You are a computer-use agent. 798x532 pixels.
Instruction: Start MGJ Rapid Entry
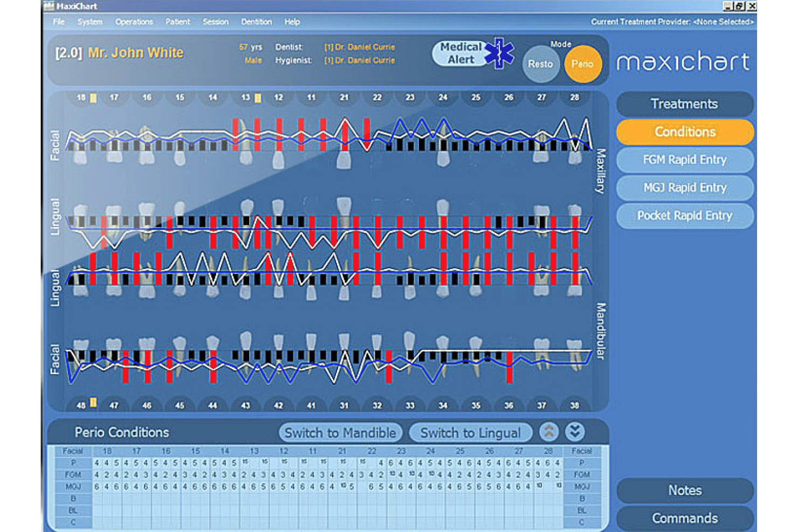coord(684,188)
